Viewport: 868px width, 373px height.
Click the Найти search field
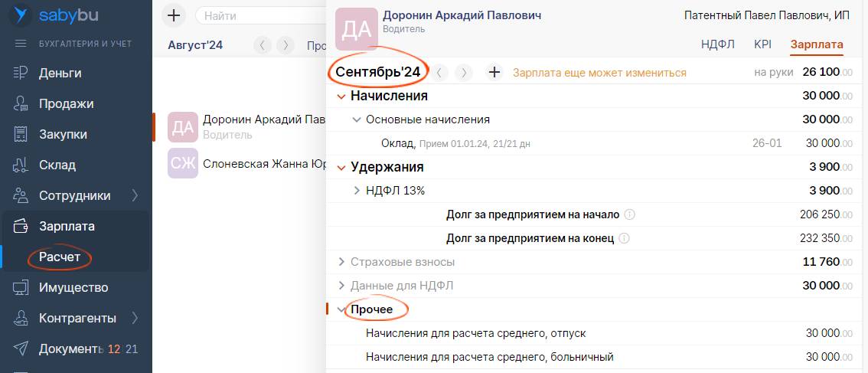[x=260, y=15]
